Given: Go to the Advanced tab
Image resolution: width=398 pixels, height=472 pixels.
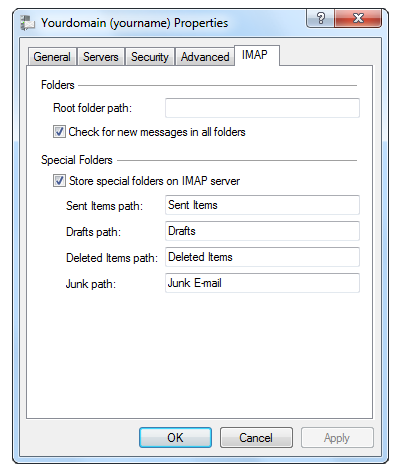Looking at the screenshot, I should (205, 57).
